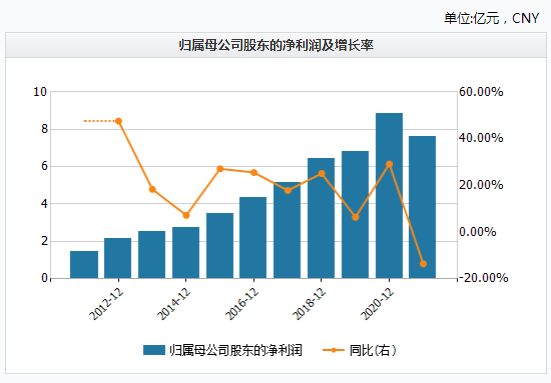Click the blue net profit legend swatch

(154, 350)
